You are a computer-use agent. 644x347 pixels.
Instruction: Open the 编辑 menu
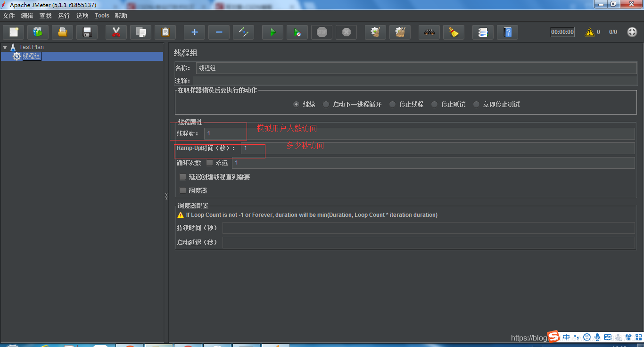click(x=27, y=16)
